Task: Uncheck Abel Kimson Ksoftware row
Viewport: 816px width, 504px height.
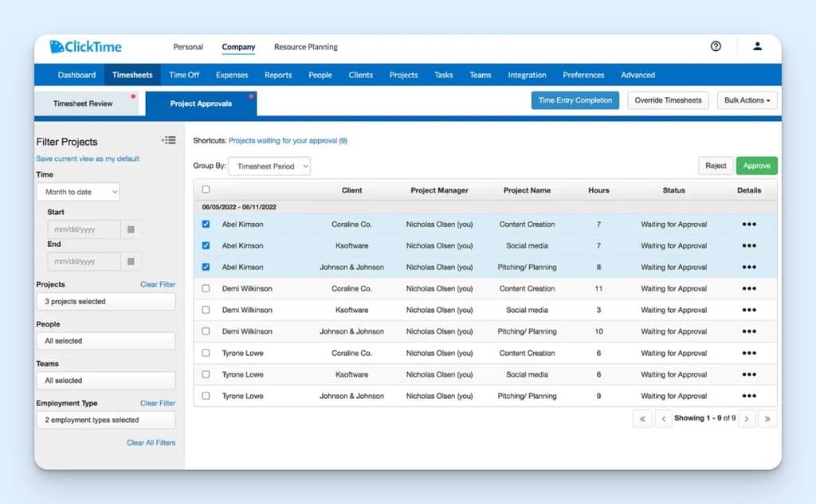Action: click(206, 245)
